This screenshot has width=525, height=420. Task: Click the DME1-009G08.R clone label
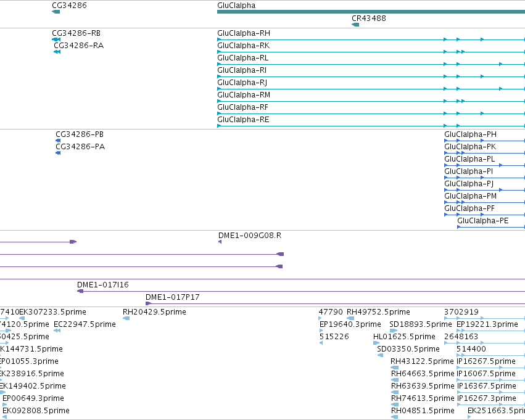click(250, 236)
